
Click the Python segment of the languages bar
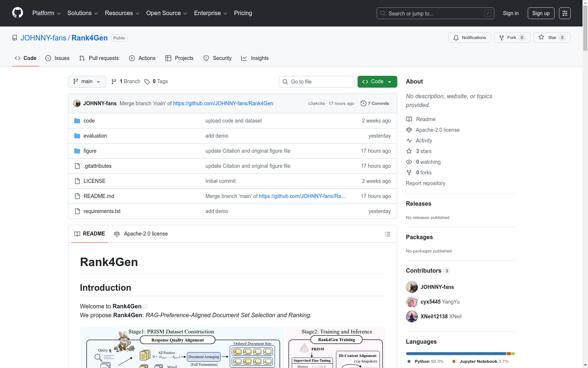(x=456, y=354)
